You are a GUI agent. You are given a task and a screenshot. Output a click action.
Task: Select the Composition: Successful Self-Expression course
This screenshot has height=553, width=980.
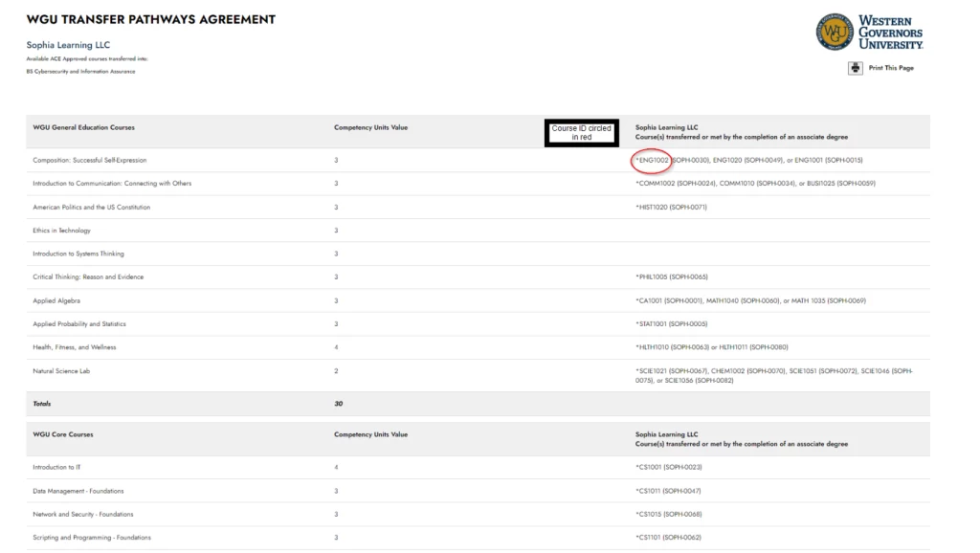(89, 160)
